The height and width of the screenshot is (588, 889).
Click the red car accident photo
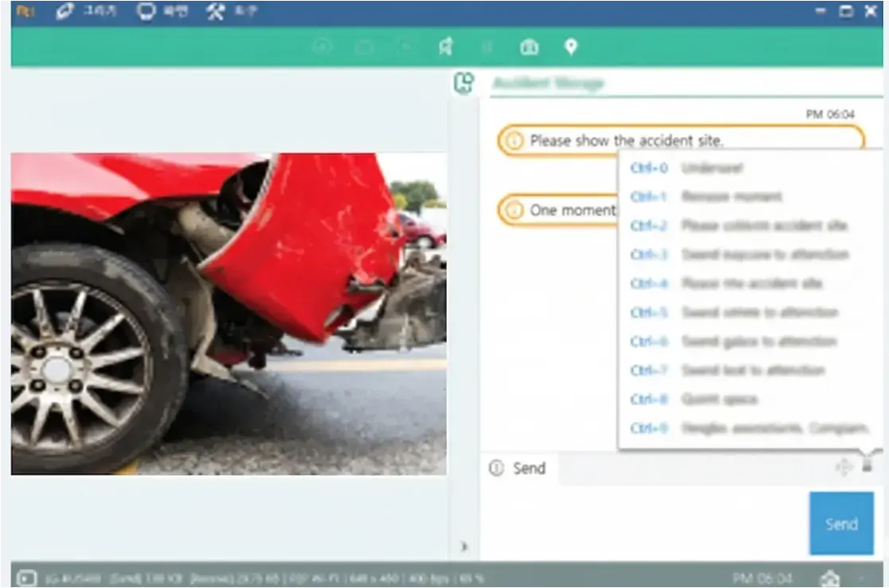point(227,314)
